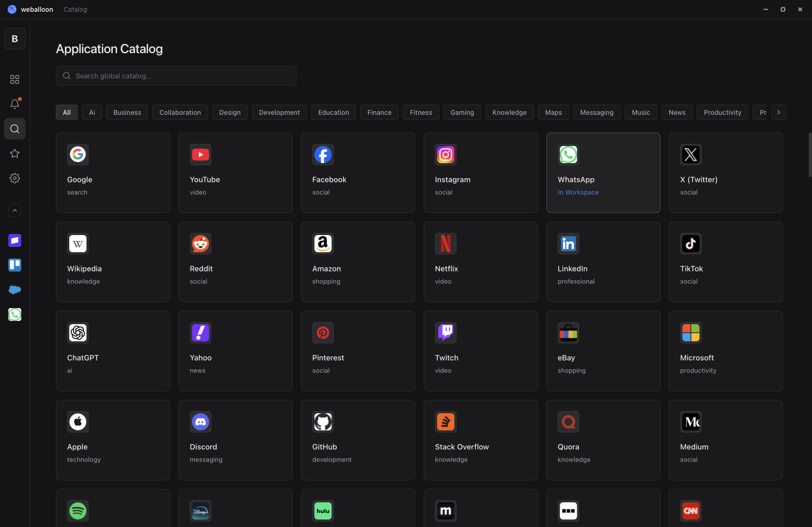Select the search icon in sidebar
The height and width of the screenshot is (527, 812).
point(15,129)
